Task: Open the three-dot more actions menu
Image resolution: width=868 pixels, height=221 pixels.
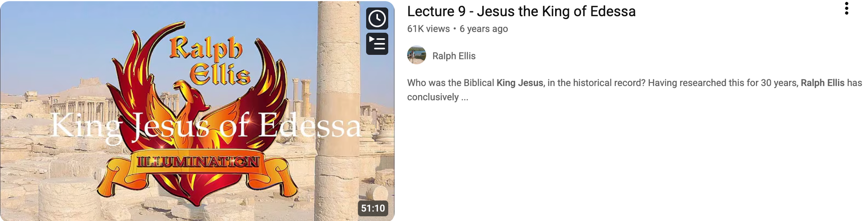Action: pos(846,9)
